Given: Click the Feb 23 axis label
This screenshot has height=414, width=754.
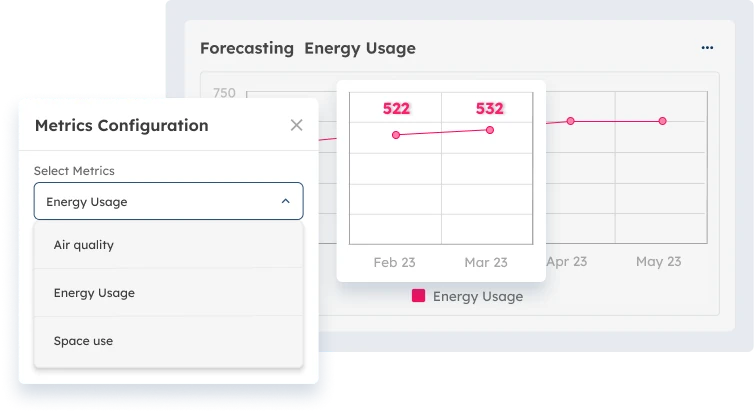Looking at the screenshot, I should 394,262.
